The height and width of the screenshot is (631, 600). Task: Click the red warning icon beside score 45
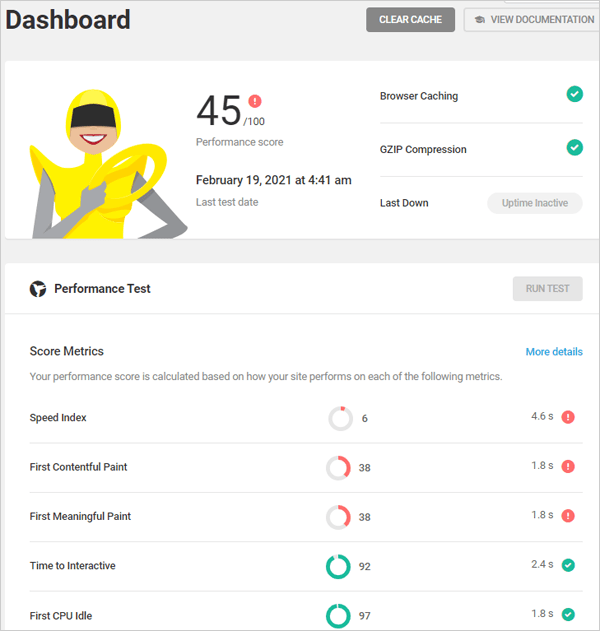[255, 101]
